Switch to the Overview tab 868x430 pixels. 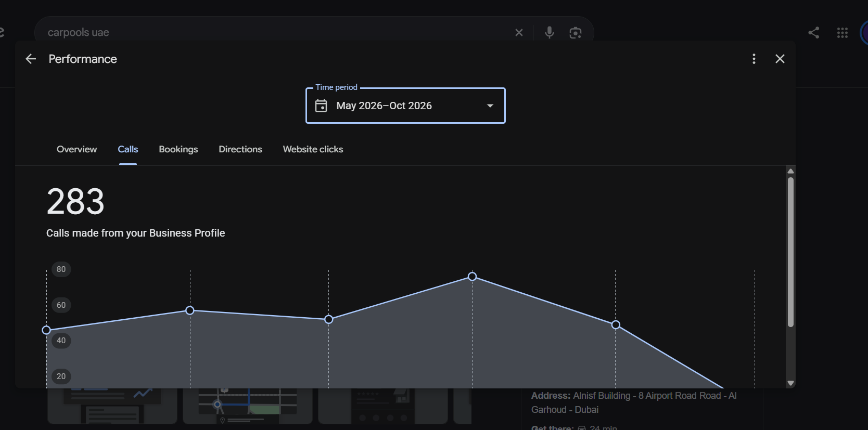(x=76, y=149)
